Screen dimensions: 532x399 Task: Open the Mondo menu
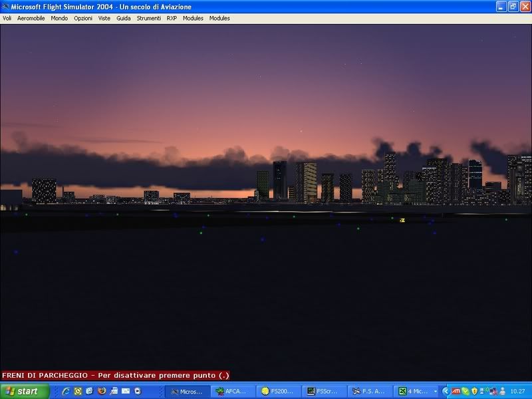coord(59,19)
